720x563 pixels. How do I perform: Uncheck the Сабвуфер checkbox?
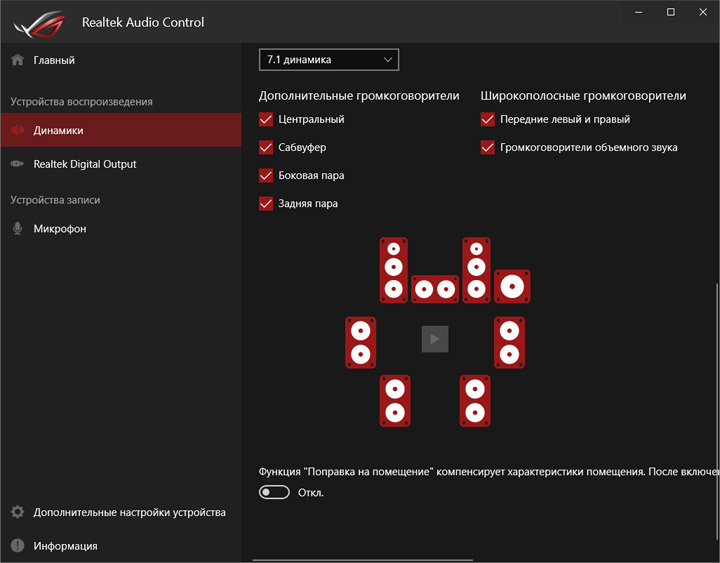(x=266, y=148)
